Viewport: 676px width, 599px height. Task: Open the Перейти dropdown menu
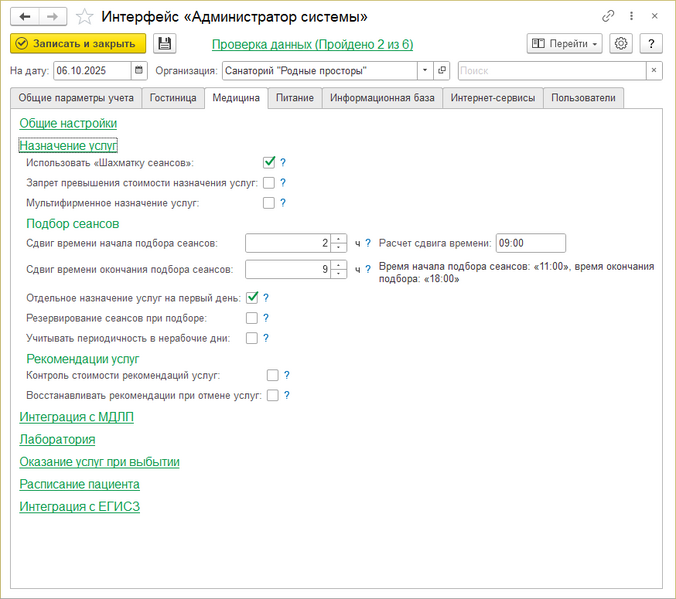tap(565, 44)
